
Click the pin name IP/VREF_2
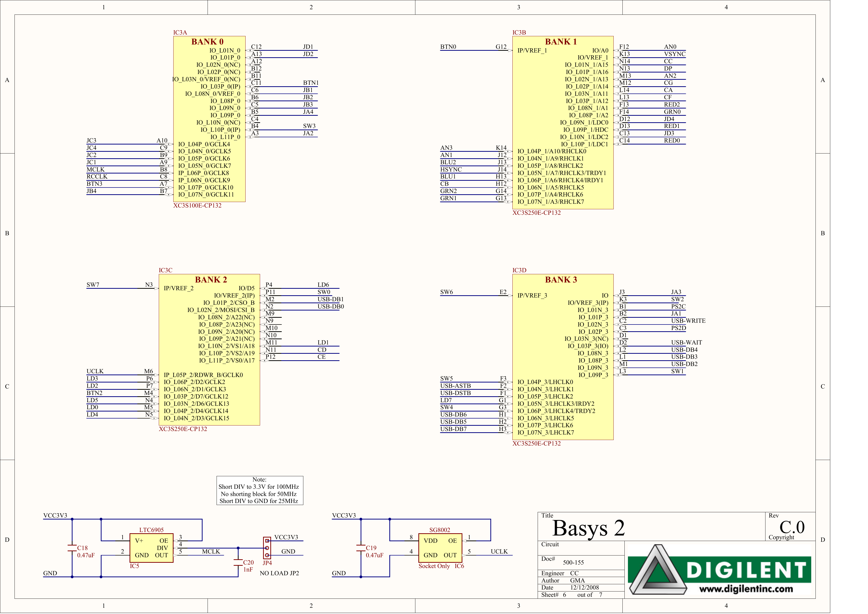pyautogui.click(x=179, y=288)
